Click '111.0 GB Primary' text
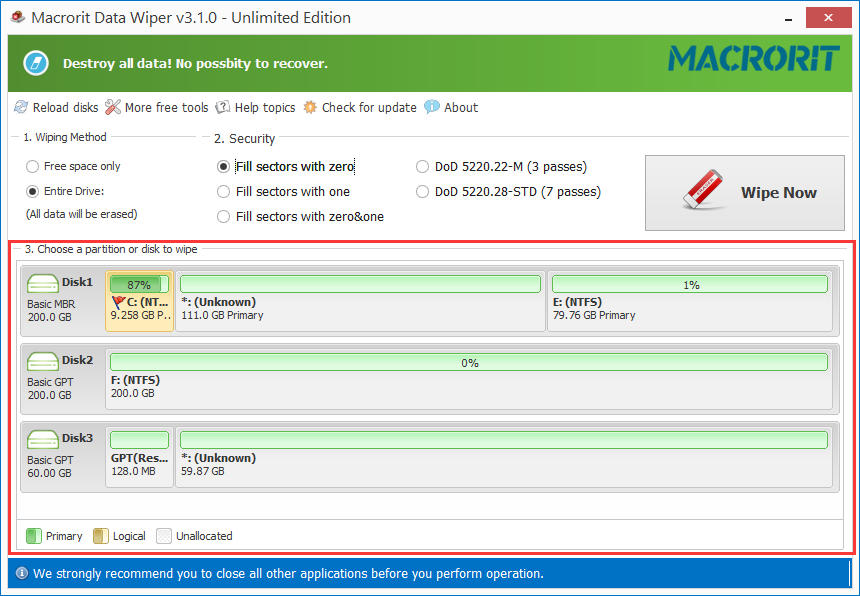Screen dimensions: 860x596 coord(222,315)
